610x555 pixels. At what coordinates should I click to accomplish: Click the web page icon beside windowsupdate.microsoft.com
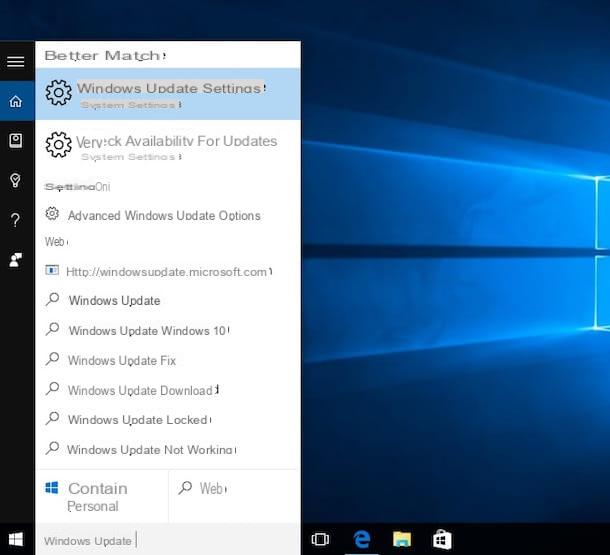click(x=52, y=270)
